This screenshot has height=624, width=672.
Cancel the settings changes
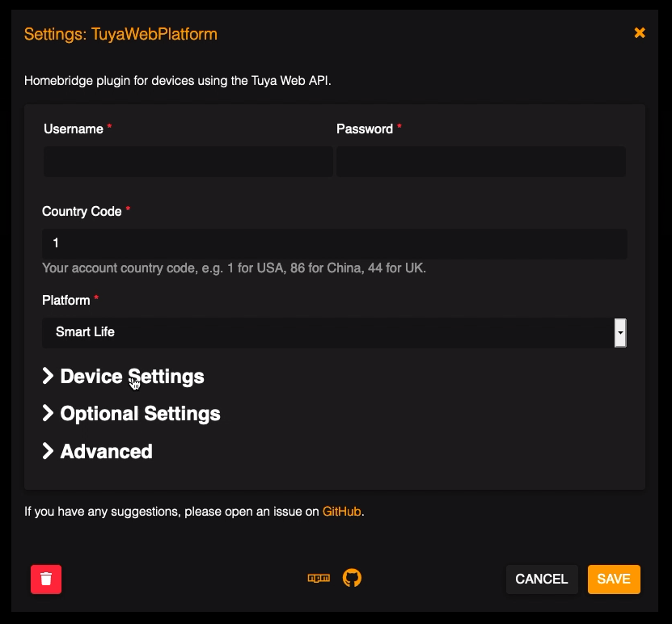point(542,579)
